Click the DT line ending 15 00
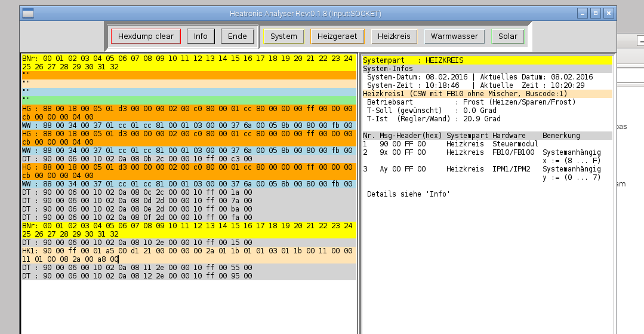Viewport: 644px width, 334px height. 189,242
